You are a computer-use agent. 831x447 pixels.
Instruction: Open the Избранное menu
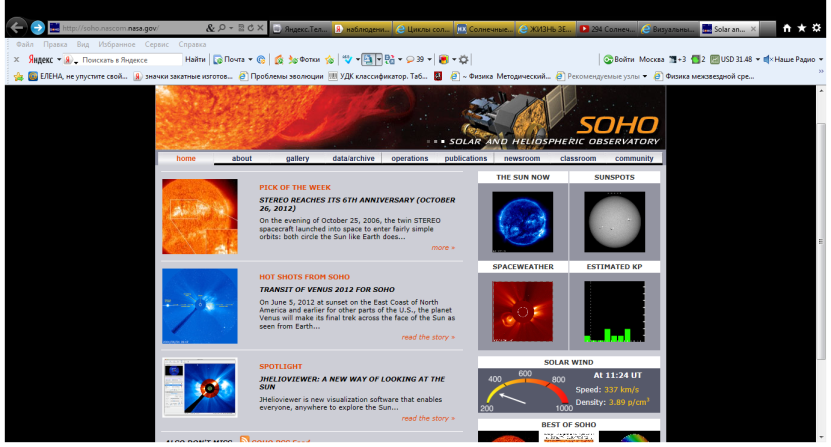click(117, 45)
